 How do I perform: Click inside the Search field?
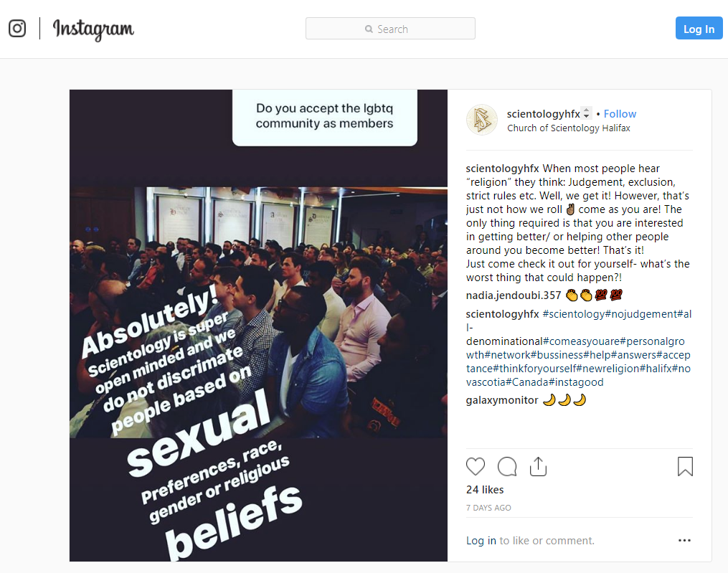click(x=390, y=29)
